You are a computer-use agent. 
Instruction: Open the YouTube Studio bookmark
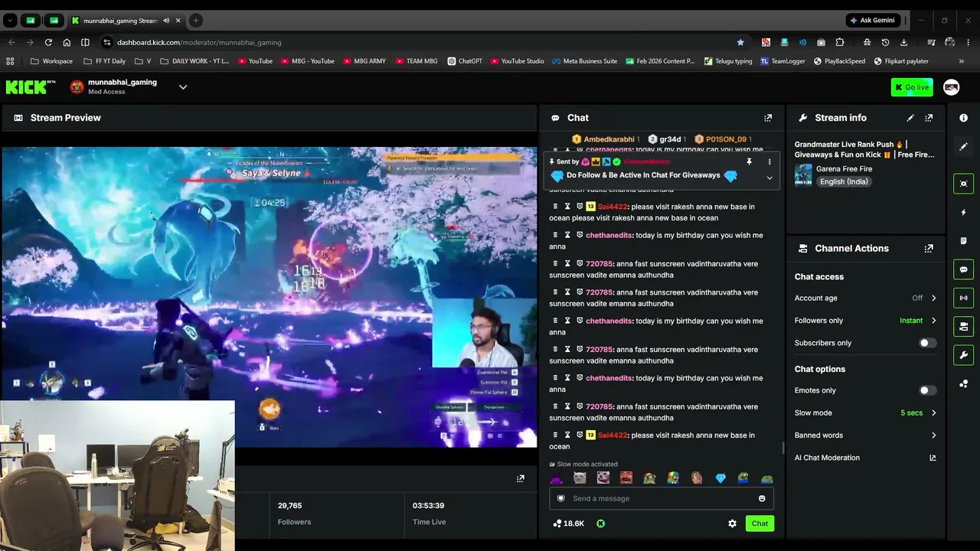(518, 61)
